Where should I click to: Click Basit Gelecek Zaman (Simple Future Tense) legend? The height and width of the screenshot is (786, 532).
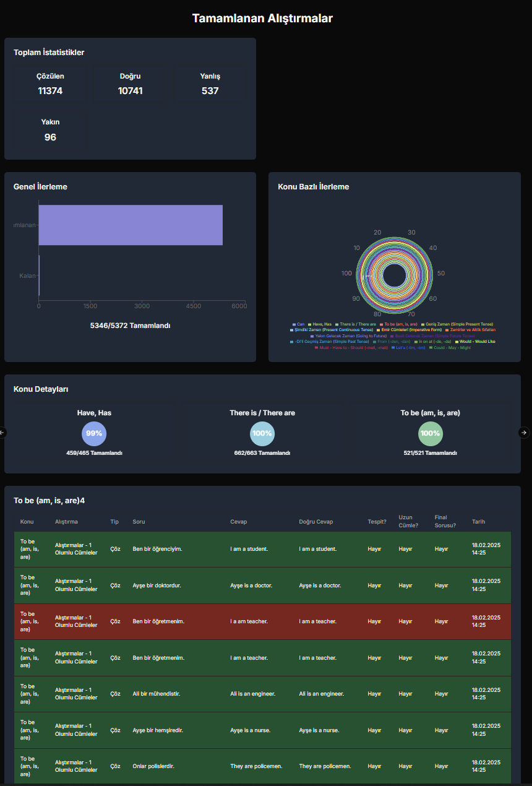click(x=432, y=336)
